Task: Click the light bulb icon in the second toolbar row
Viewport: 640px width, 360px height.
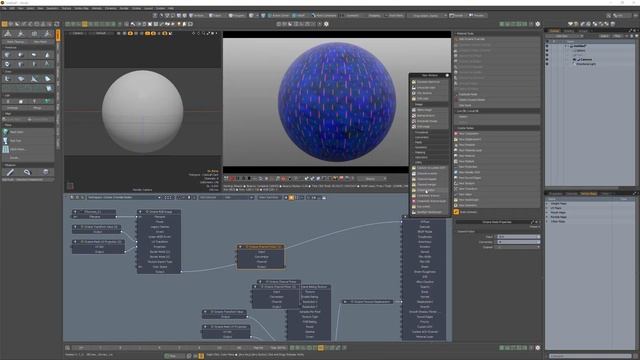Action: 179,24
